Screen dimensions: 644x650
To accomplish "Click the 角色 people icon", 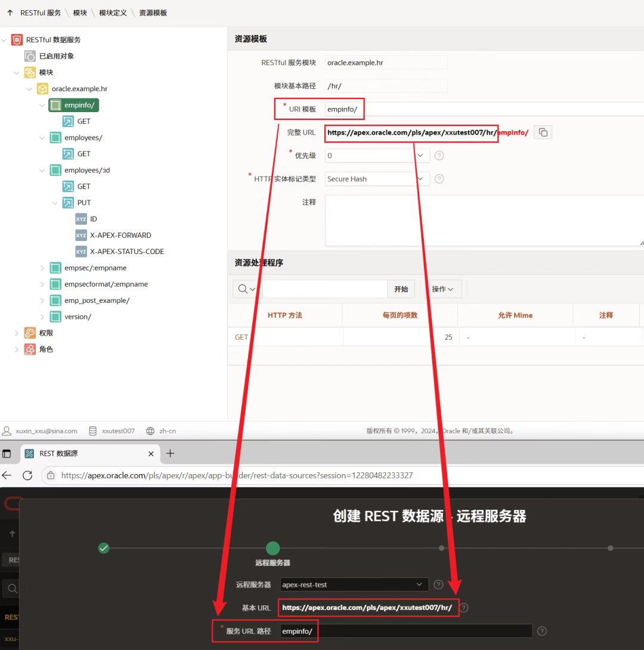I will pos(30,349).
